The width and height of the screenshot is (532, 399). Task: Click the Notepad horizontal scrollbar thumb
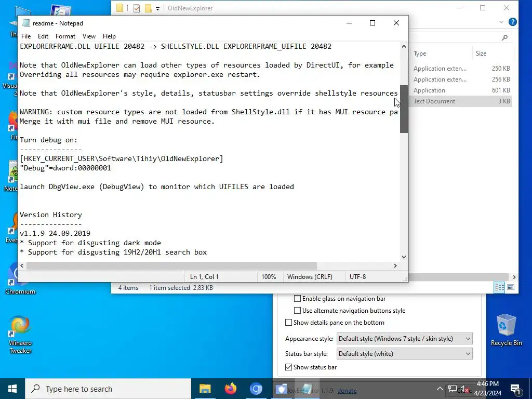click(x=171, y=265)
